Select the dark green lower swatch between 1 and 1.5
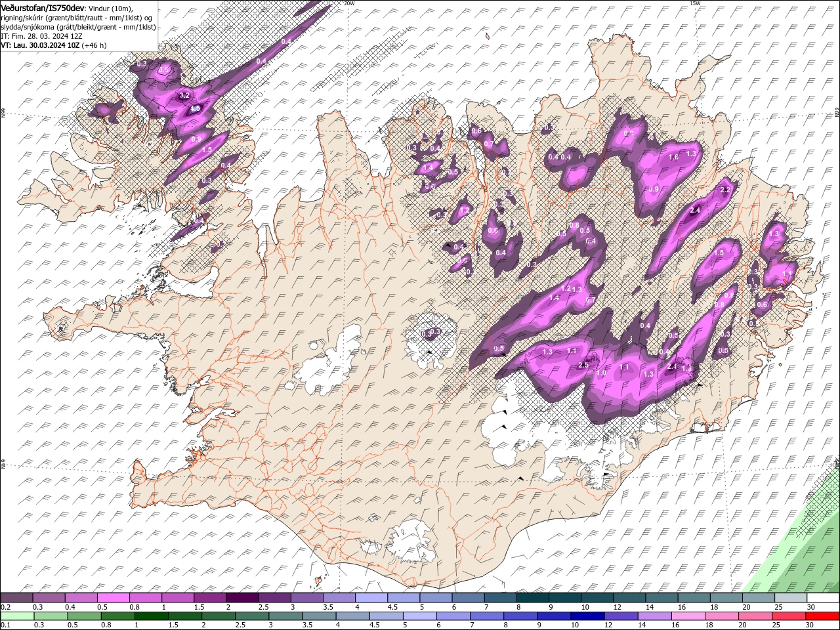 point(152,616)
